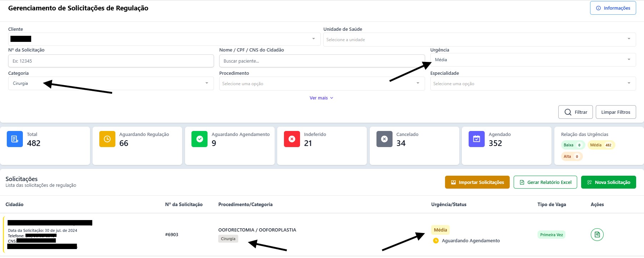Click Limpar Filtros button

click(615, 112)
